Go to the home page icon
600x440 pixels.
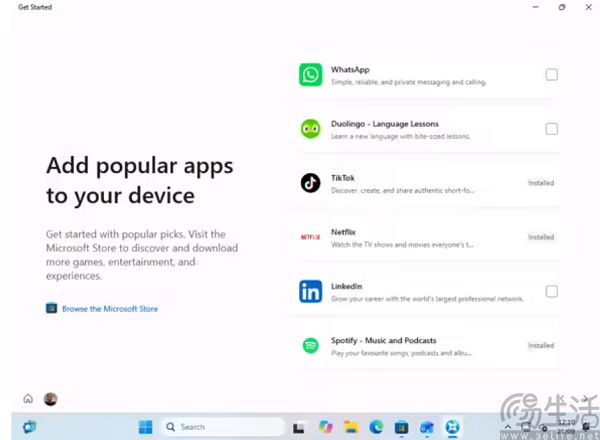(28, 399)
